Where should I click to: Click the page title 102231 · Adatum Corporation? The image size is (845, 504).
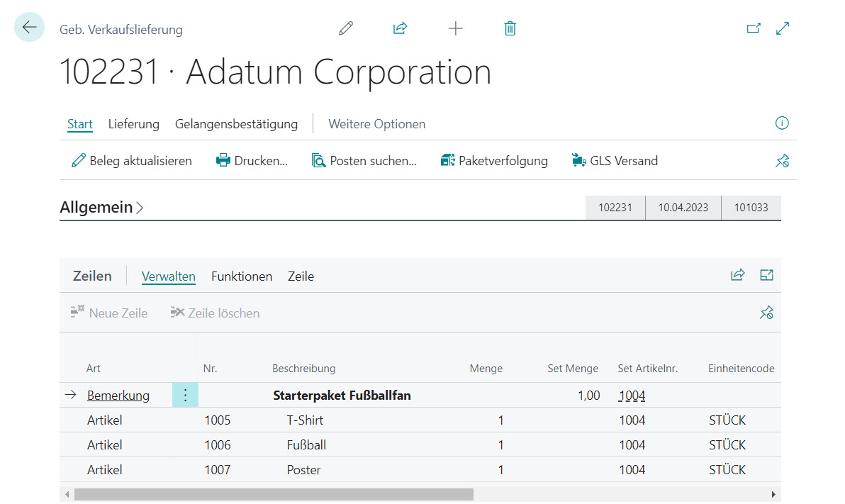275,72
